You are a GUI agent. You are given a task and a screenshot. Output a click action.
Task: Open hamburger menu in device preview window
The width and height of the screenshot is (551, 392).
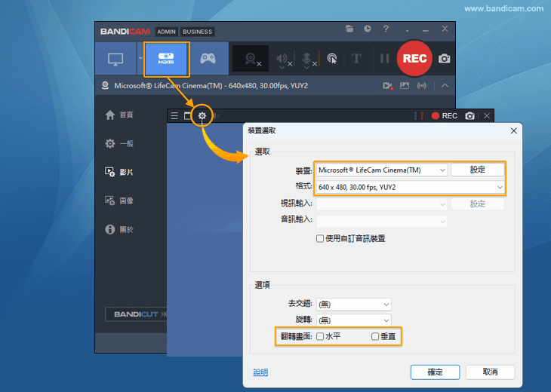pyautogui.click(x=174, y=116)
